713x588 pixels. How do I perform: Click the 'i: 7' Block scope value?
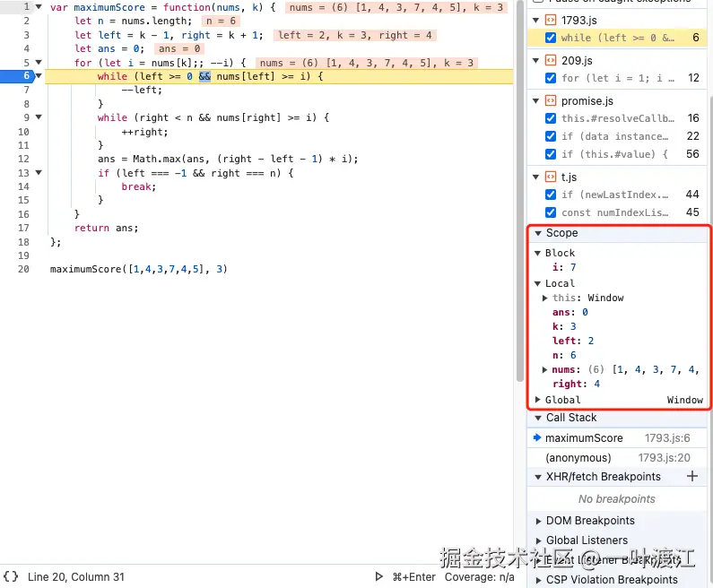[564, 267]
